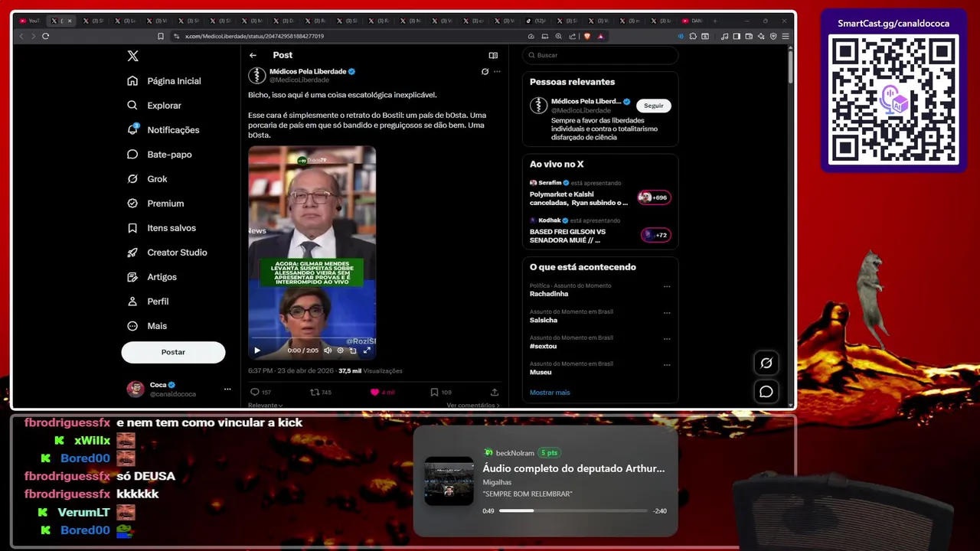Unlike the post with 4 mil likes

382,392
